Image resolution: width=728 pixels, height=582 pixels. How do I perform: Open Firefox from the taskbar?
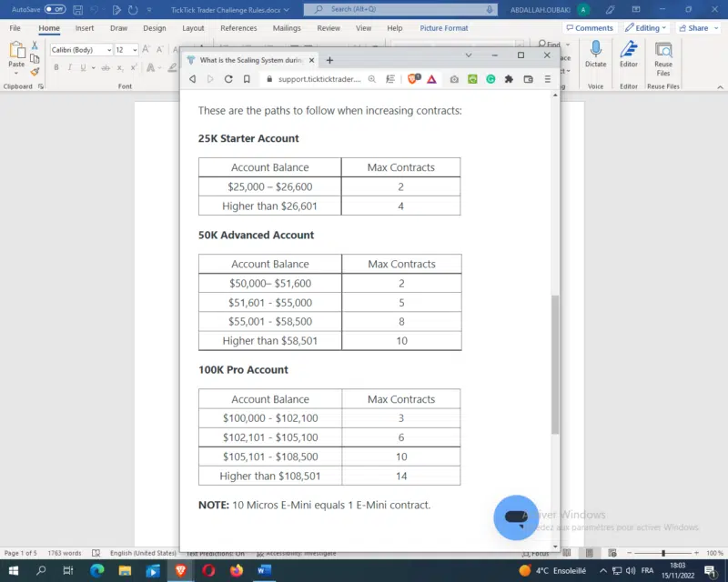237,570
